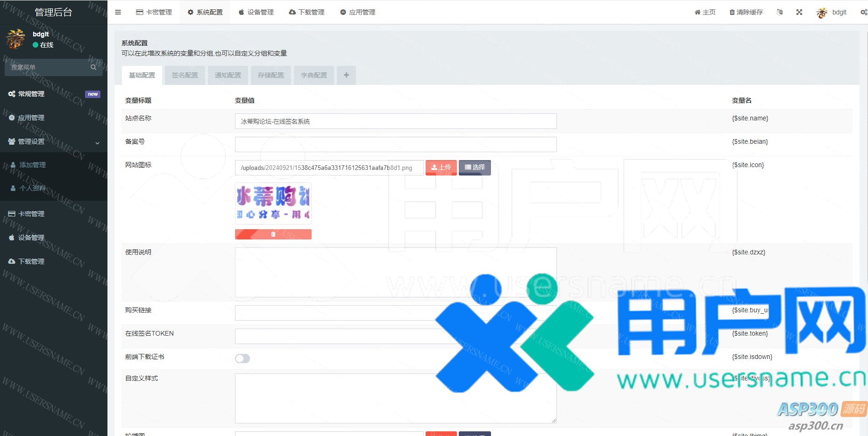Switch to the 签名配置 tab

point(185,75)
